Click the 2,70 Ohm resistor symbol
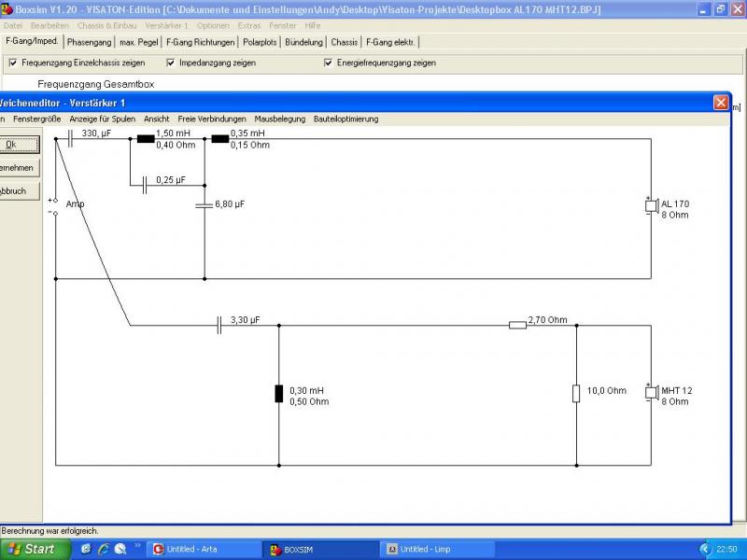Screen dimensions: 747x560 click(x=518, y=325)
